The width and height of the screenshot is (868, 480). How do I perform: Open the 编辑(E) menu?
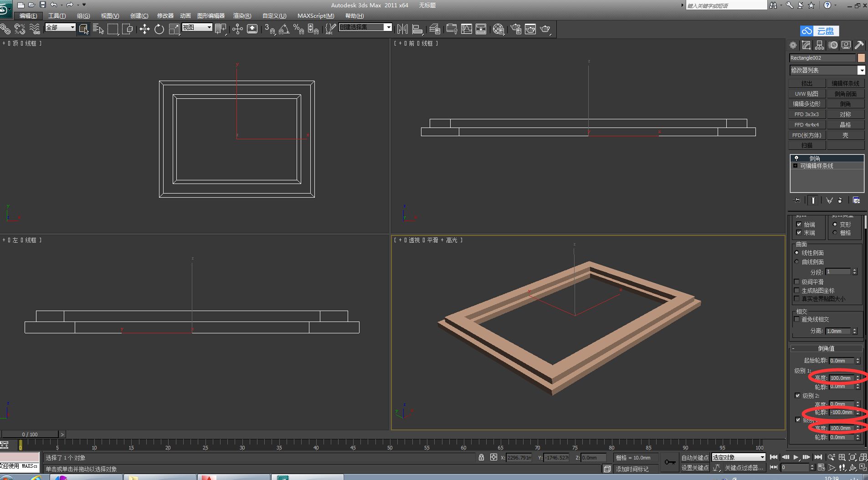(28, 15)
